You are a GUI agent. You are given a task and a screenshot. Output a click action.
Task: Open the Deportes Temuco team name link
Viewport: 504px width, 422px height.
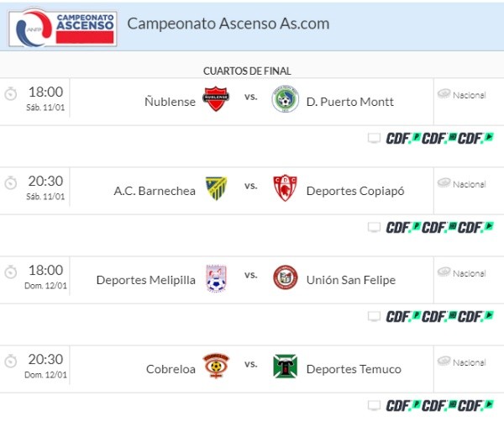click(x=354, y=369)
